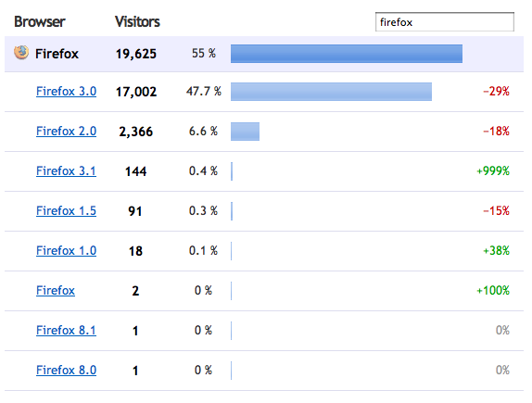Open the Firefox 3.0 link

tap(66, 91)
